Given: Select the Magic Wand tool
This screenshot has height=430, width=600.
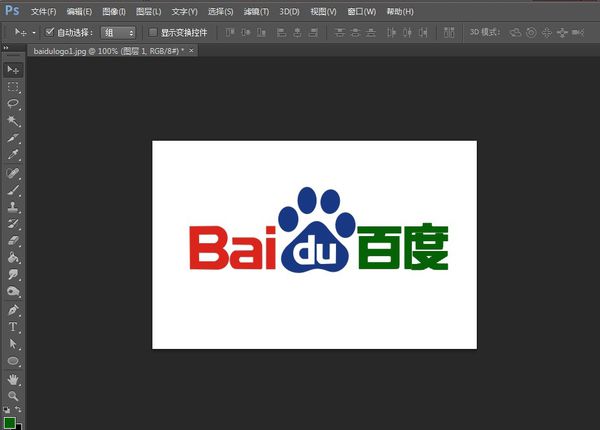Looking at the screenshot, I should (x=13, y=121).
